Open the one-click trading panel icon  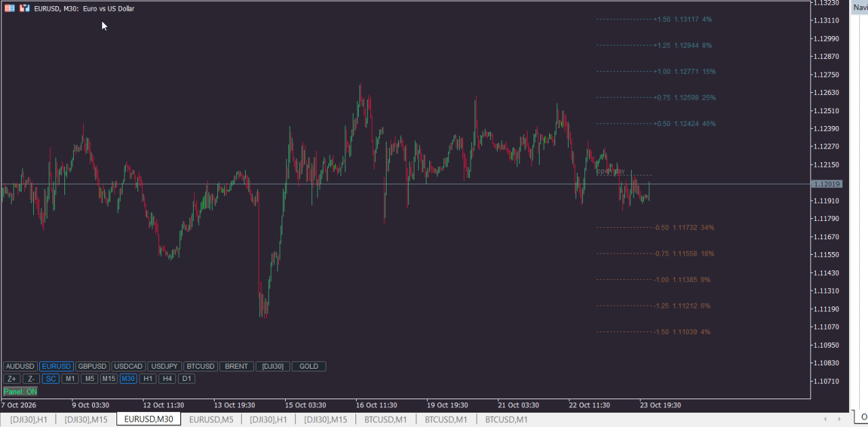point(24,8)
